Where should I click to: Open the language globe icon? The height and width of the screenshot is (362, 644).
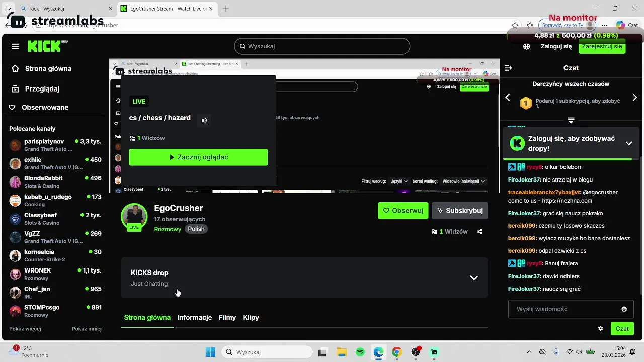(x=527, y=46)
